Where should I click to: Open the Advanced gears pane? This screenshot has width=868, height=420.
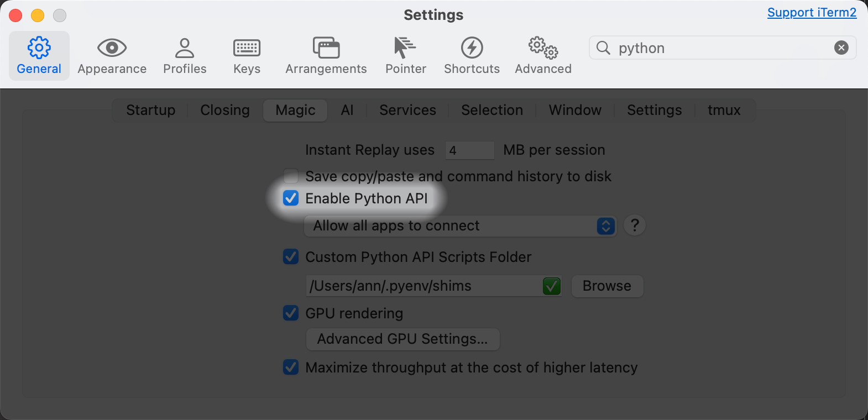pos(543,56)
